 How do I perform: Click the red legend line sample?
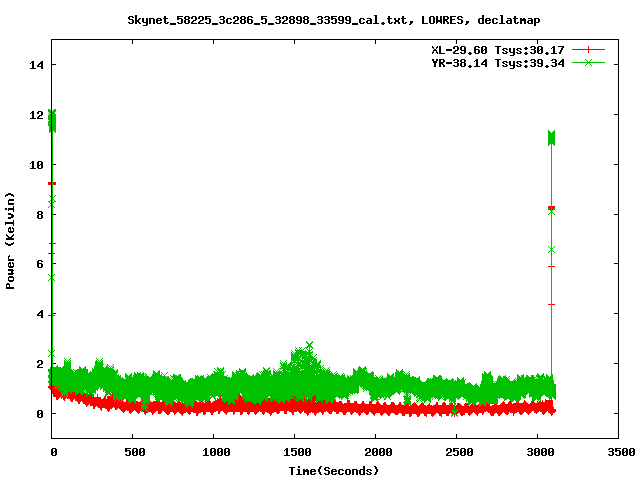point(588,50)
